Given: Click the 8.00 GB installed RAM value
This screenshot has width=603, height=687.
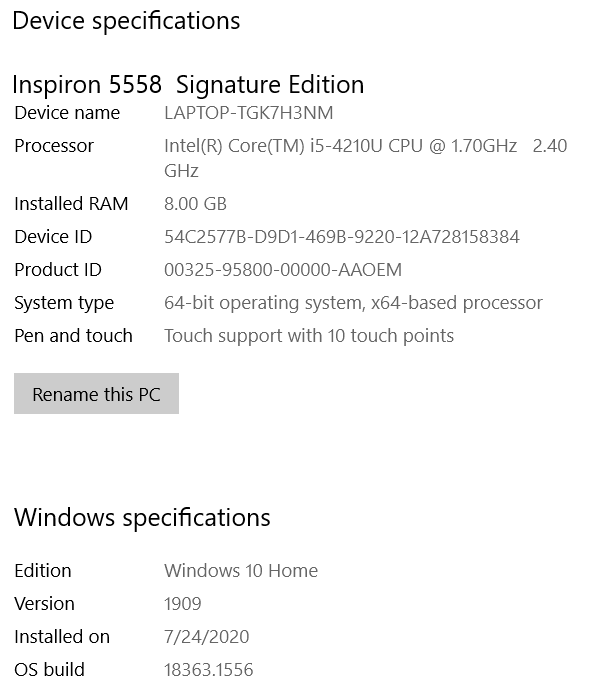Looking at the screenshot, I should point(195,204).
